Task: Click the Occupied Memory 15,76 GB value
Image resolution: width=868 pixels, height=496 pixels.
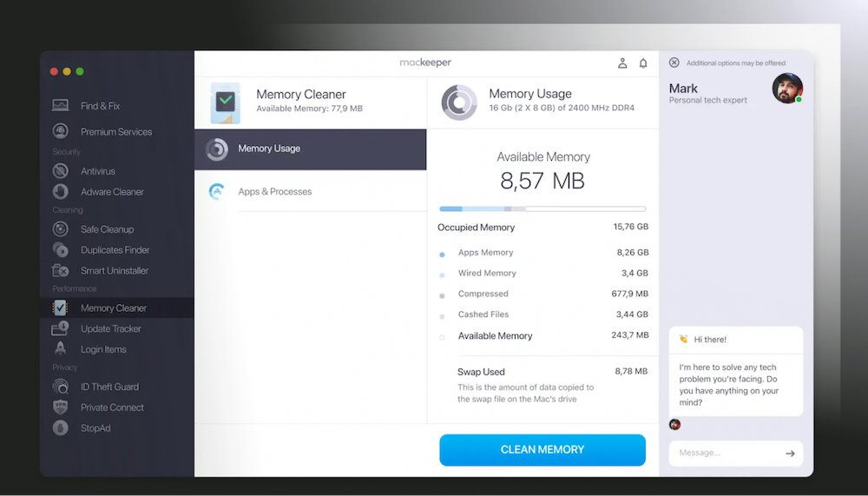Action: 630,227
